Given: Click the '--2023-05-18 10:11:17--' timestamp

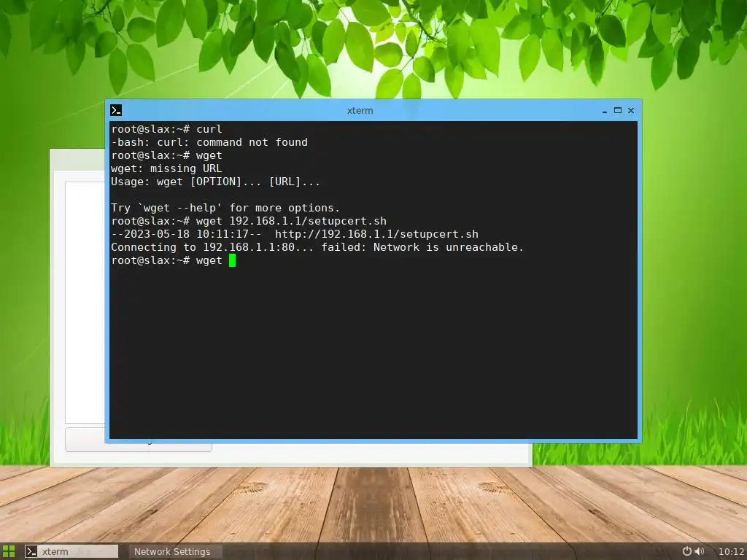Looking at the screenshot, I should (x=186, y=234).
